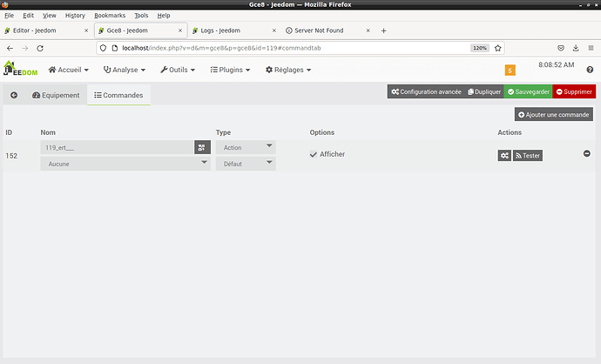The width and height of the screenshot is (601, 364).
Task: Click the command ID text 152
Action: coord(11,156)
